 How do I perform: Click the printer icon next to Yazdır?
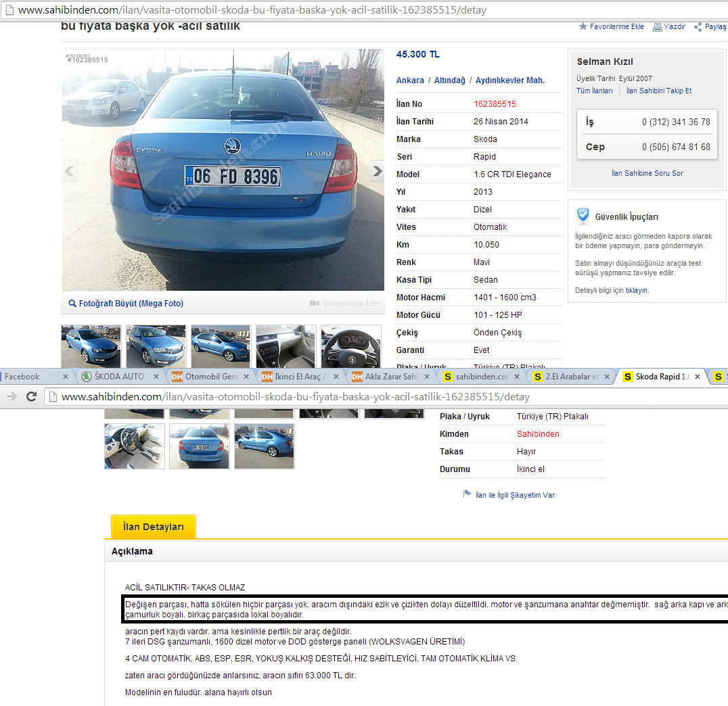[x=658, y=27]
